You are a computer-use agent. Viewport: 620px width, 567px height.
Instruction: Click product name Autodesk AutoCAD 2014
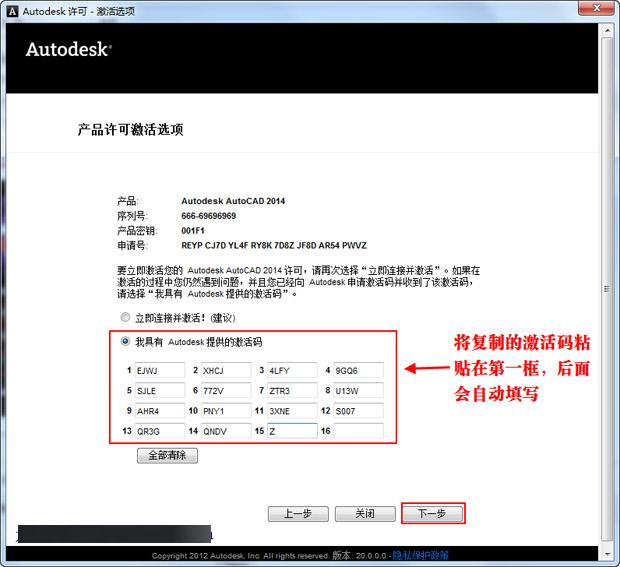233,201
